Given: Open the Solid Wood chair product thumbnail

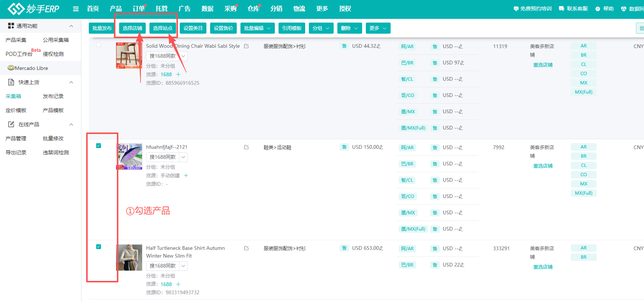Looking at the screenshot, I should point(129,56).
